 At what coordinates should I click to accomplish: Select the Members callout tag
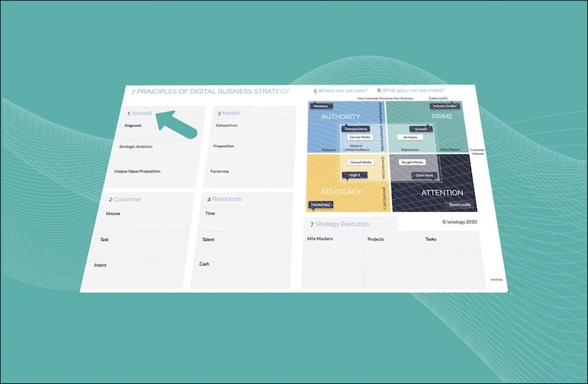tap(320, 106)
